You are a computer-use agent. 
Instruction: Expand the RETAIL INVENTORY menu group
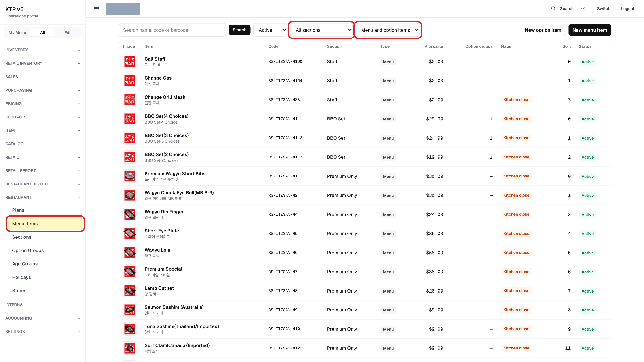43,63
